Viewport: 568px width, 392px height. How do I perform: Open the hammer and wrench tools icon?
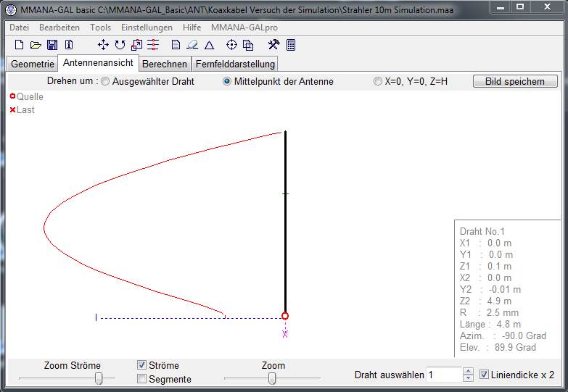(274, 44)
